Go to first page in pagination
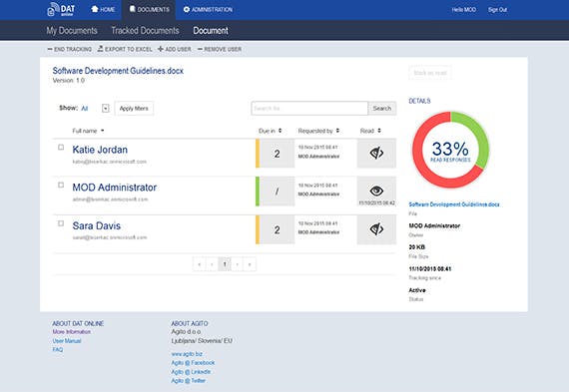Screen dimensions: 569x392 tap(200, 264)
